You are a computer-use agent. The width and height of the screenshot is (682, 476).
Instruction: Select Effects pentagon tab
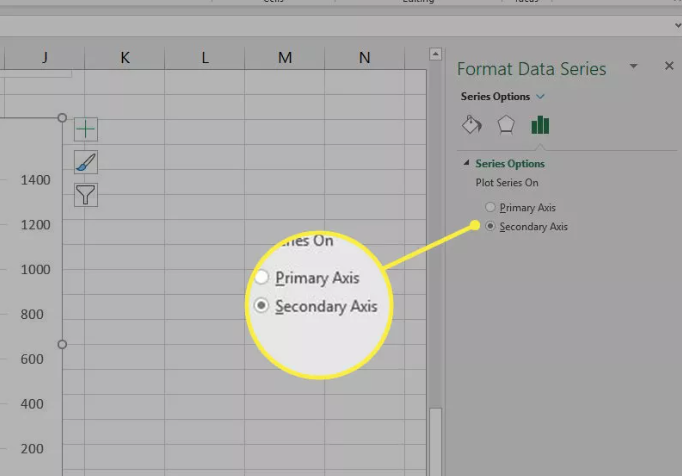click(506, 125)
